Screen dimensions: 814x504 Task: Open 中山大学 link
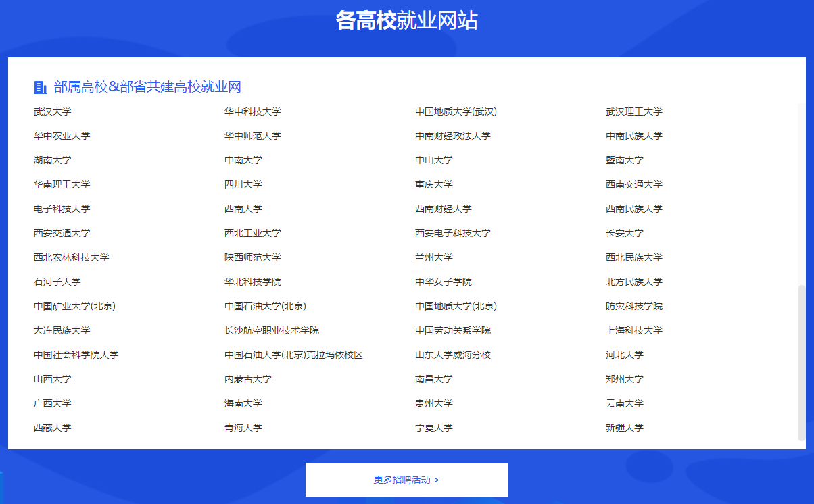click(434, 160)
